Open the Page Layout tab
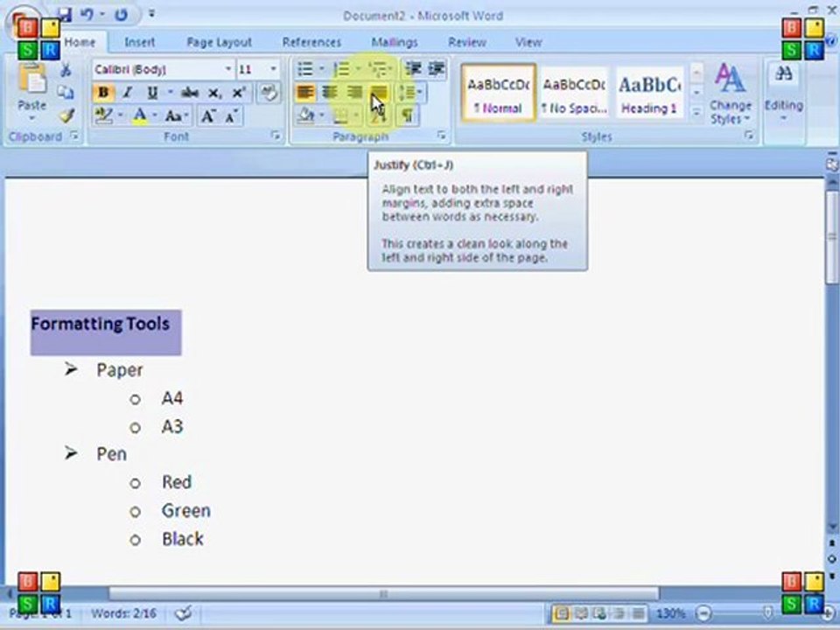The width and height of the screenshot is (840, 630). tap(219, 42)
